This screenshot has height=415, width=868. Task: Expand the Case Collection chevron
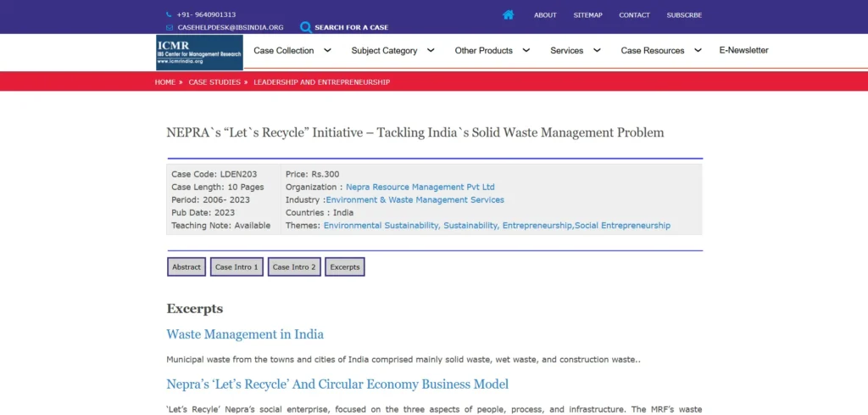click(328, 50)
